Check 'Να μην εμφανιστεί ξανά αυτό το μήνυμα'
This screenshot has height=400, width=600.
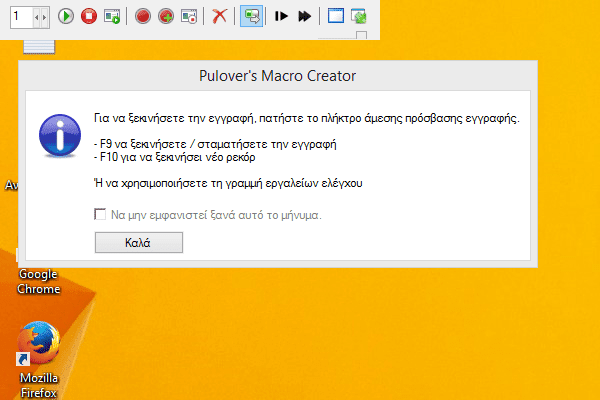coord(100,214)
